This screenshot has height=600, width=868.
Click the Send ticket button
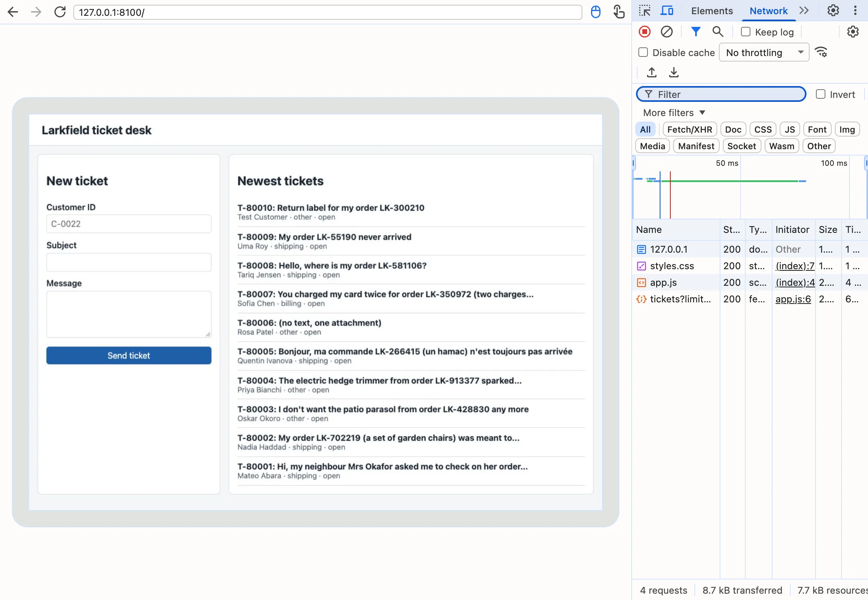click(x=129, y=355)
